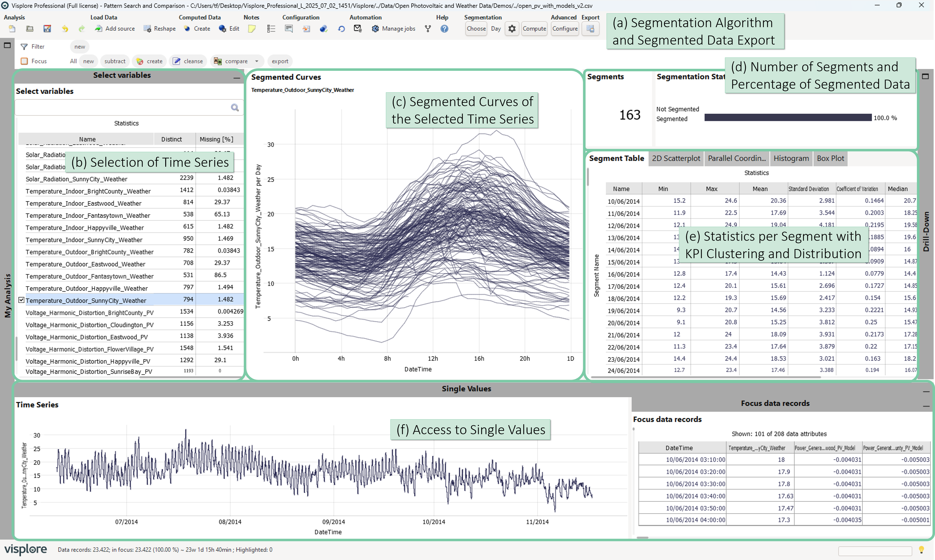Toggle the panel icon above My Analysis
This screenshot has width=935, height=560.
tap(7, 45)
